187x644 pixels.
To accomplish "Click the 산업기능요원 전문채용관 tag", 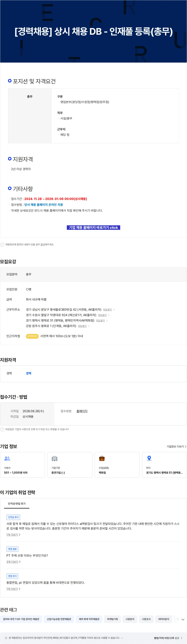I will point(59,619).
